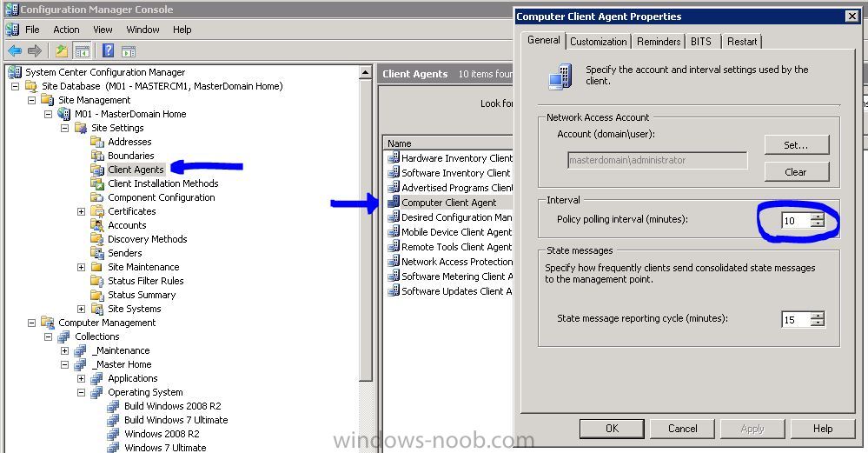The height and width of the screenshot is (453, 868).
Task: Click the Set... account button
Action: coord(797,145)
